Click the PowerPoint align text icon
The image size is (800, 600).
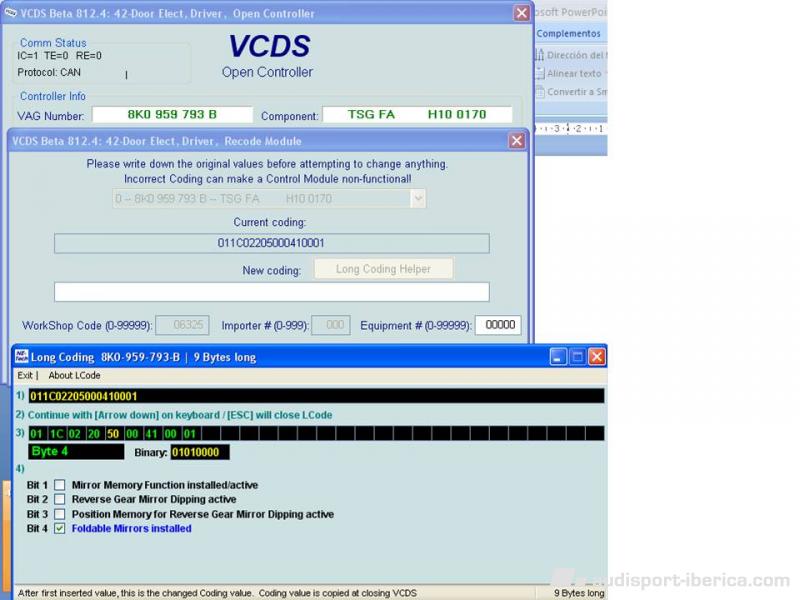[x=540, y=73]
